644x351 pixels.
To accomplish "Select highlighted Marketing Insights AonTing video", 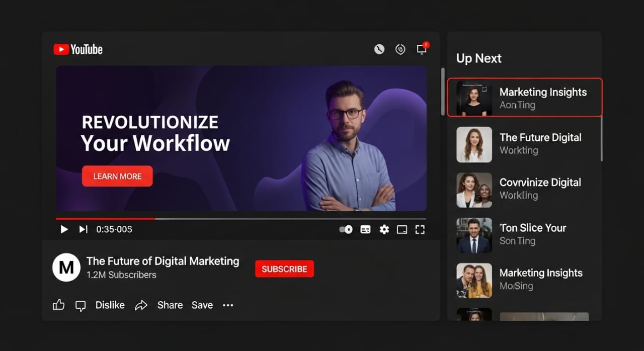I will click(525, 98).
